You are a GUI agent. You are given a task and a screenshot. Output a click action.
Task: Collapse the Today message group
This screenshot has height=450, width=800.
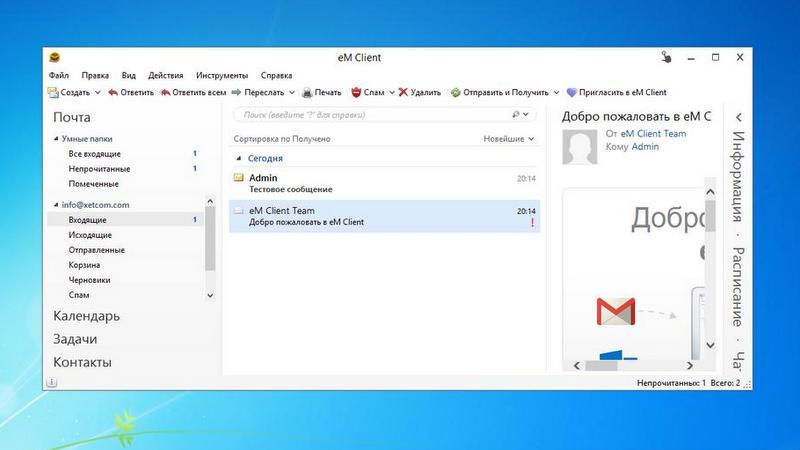click(238, 158)
